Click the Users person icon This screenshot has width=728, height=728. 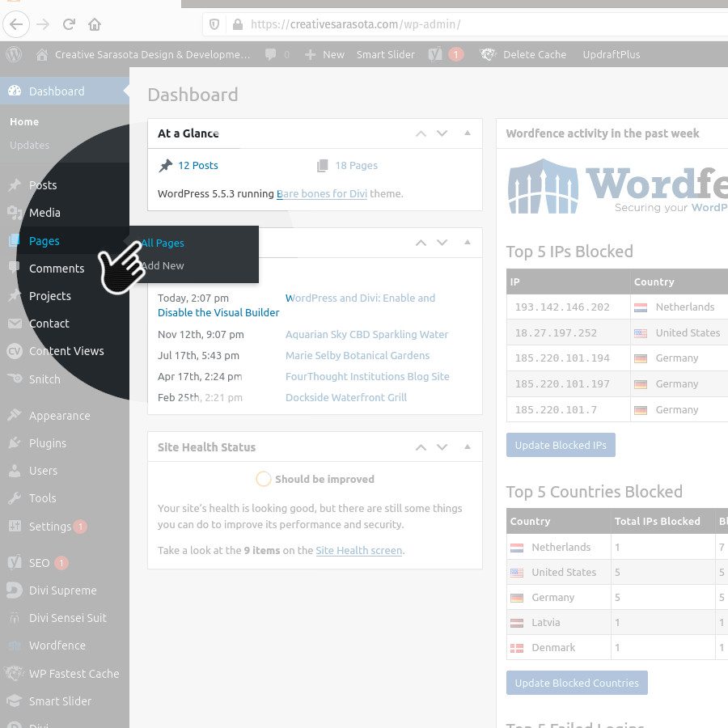15,470
